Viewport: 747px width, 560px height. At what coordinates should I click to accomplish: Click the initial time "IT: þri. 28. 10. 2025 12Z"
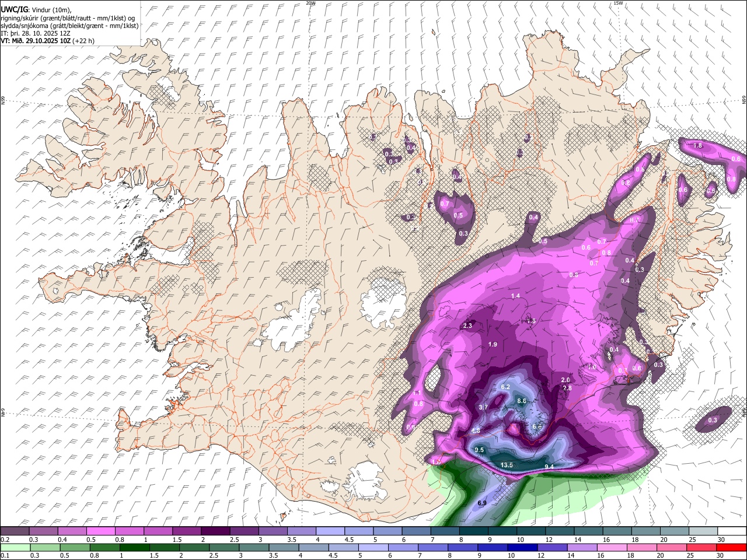pos(36,33)
